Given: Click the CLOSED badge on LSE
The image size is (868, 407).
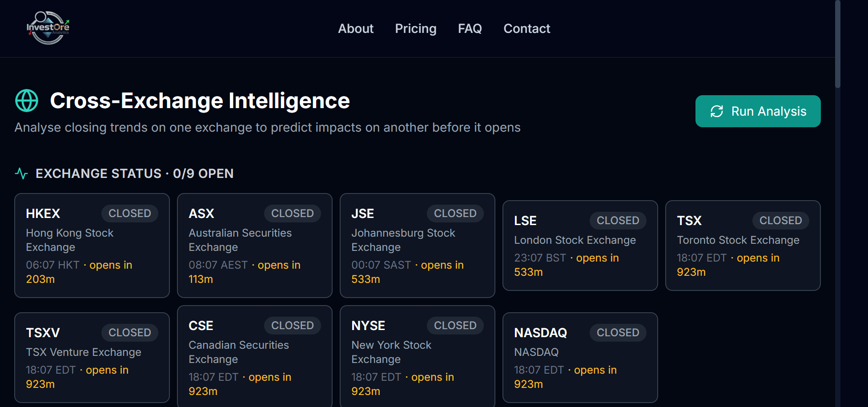Looking at the screenshot, I should 618,221.
